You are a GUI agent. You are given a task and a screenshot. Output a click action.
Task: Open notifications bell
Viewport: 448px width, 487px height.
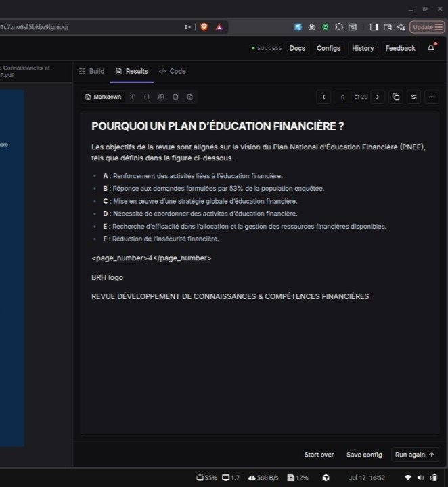click(431, 48)
